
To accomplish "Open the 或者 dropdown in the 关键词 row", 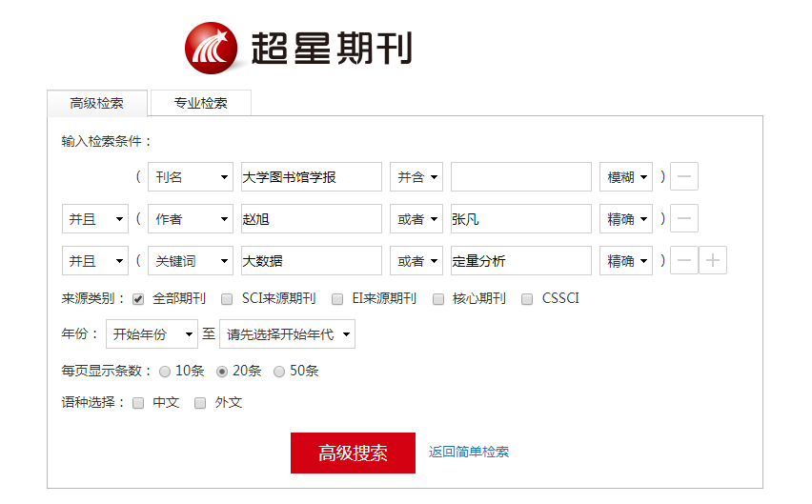I will (x=416, y=261).
